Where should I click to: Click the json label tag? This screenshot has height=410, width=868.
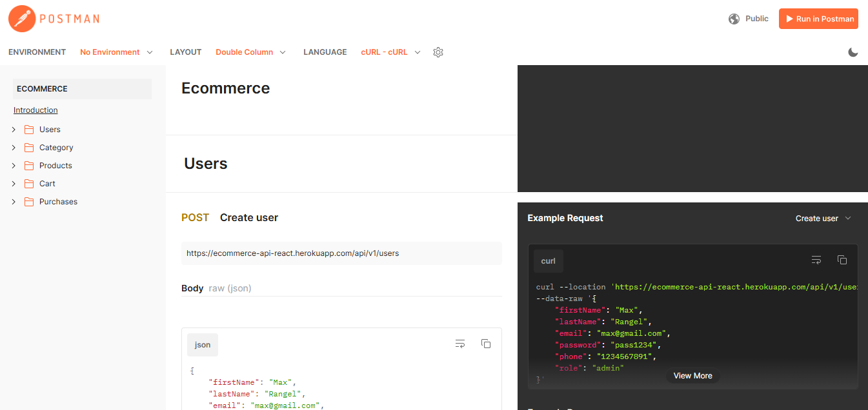click(x=203, y=345)
